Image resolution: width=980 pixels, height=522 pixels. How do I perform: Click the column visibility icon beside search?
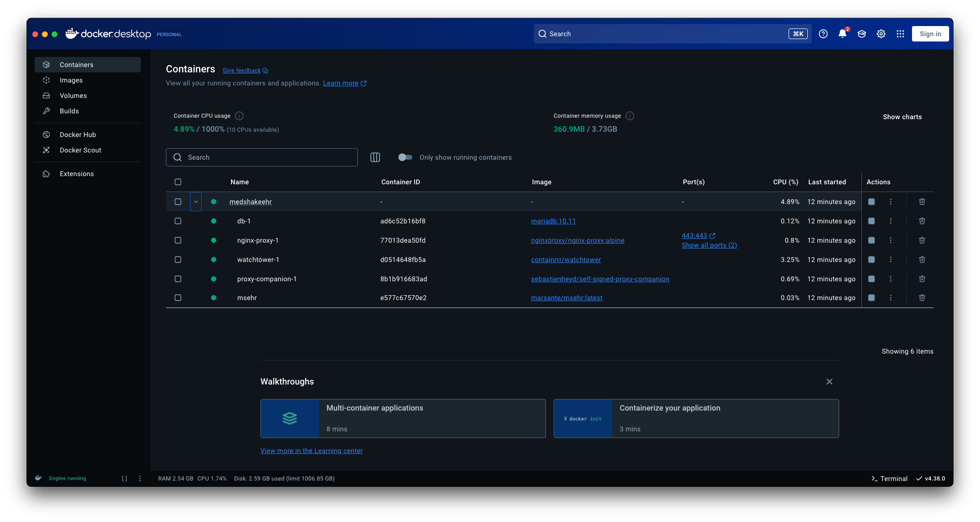pos(375,157)
